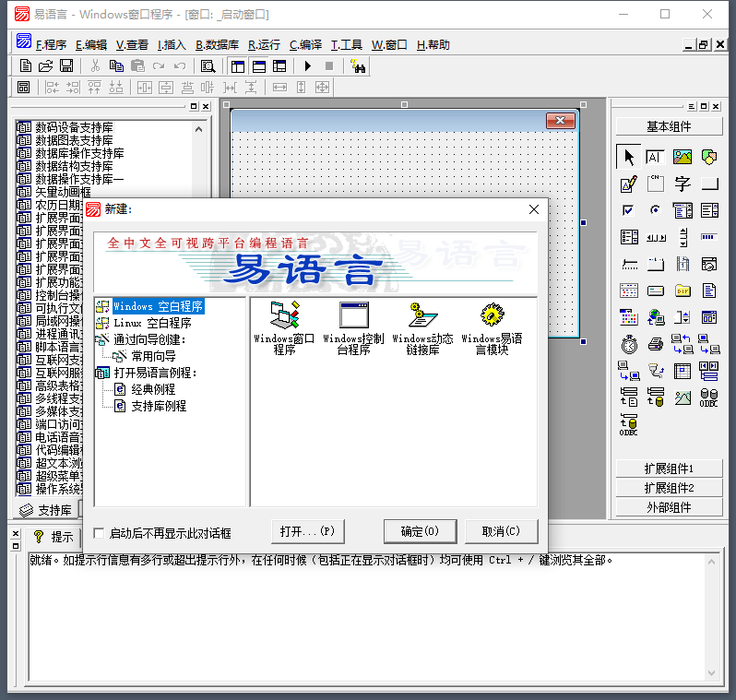Select the rightmost ODBC database component icon
Screen dimensions: 736x700
[708, 397]
